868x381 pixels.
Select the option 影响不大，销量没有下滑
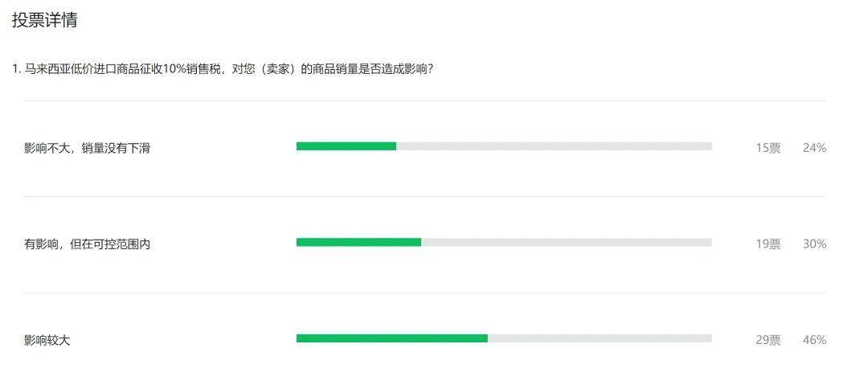click(87, 148)
